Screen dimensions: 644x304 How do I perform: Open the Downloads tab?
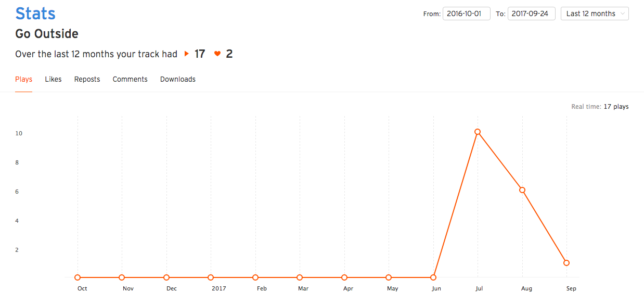pos(178,79)
